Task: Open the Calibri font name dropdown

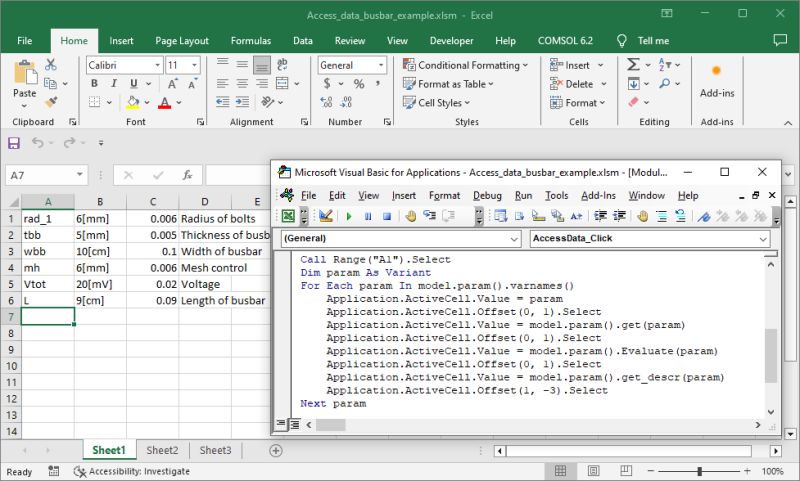Action: click(157, 65)
